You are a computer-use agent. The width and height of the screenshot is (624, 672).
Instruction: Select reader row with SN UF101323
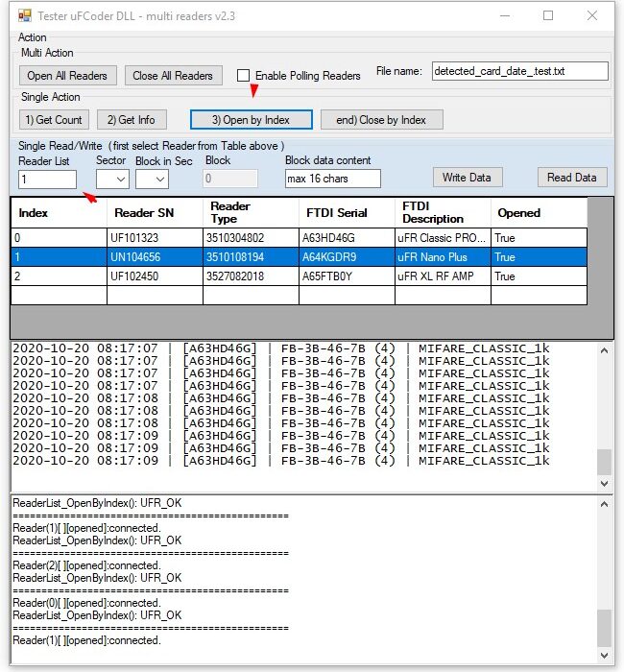(154, 238)
